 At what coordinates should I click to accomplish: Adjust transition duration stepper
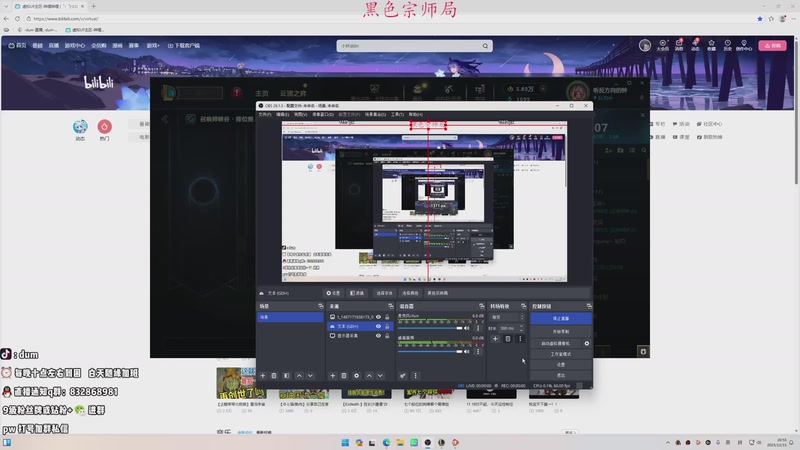point(521,328)
